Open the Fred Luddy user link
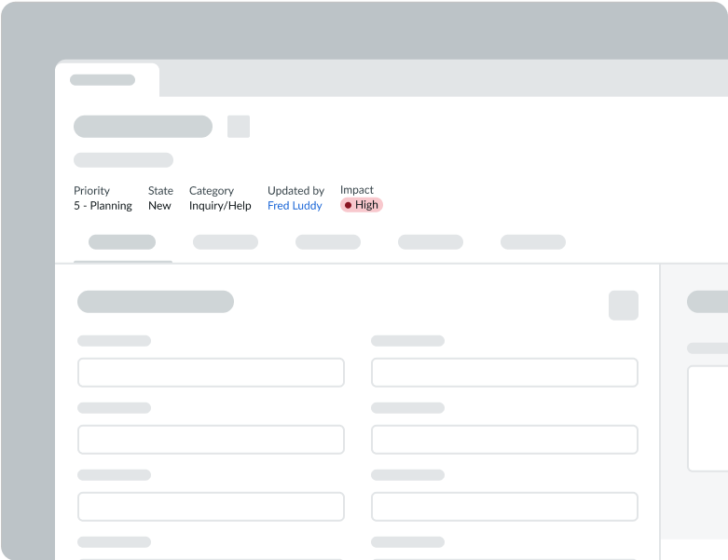728x560 pixels. [x=295, y=206]
